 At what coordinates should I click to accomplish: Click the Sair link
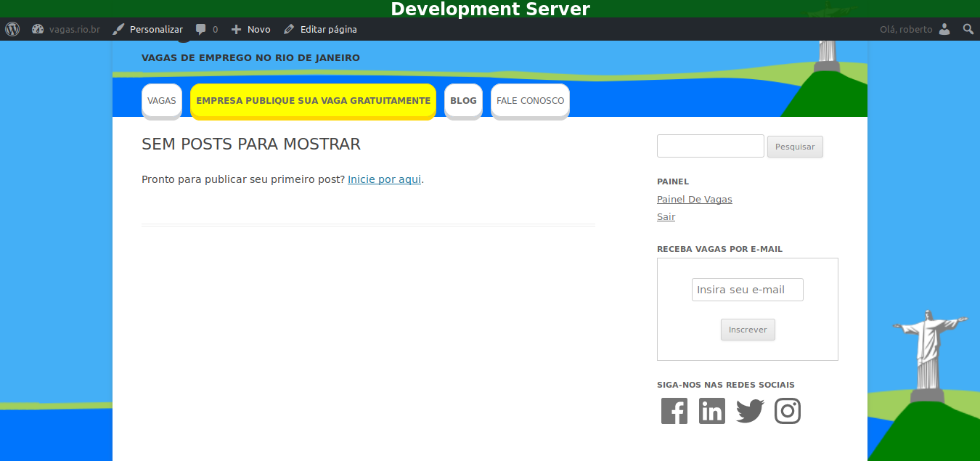[x=666, y=216]
